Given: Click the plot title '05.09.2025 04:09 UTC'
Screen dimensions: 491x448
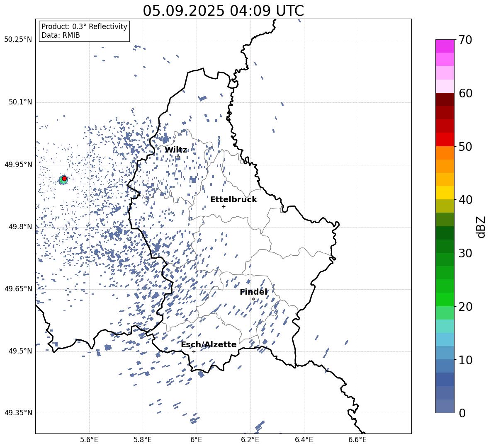Looking at the screenshot, I should click(223, 11).
